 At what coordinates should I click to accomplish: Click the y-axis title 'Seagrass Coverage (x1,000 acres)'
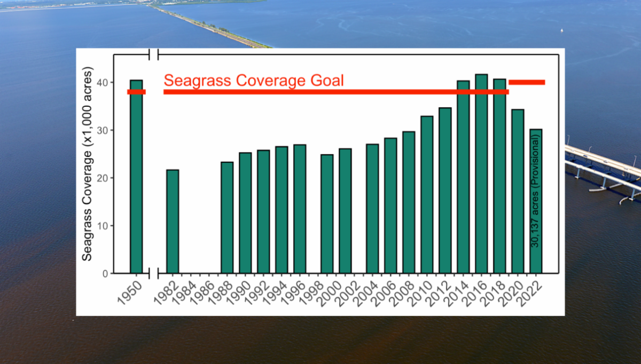point(87,164)
